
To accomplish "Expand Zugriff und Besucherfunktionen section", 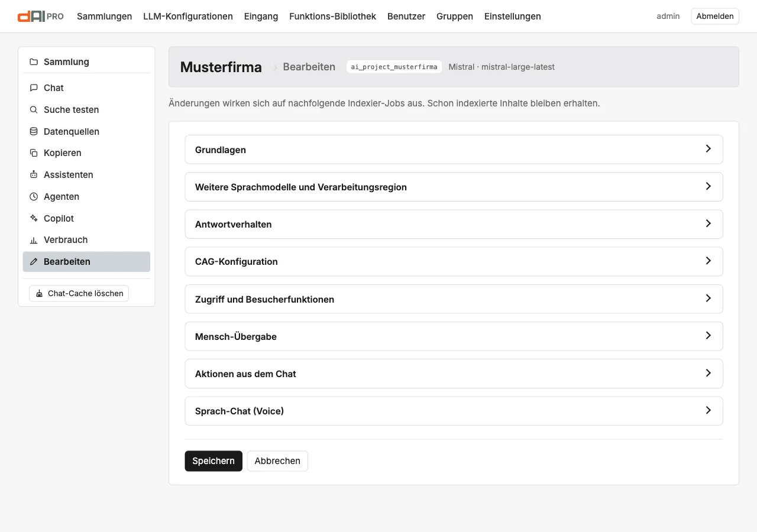I will click(x=454, y=299).
